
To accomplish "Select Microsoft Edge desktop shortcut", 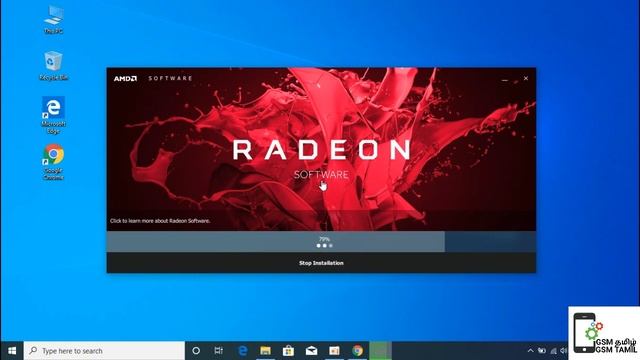I will coord(53,115).
